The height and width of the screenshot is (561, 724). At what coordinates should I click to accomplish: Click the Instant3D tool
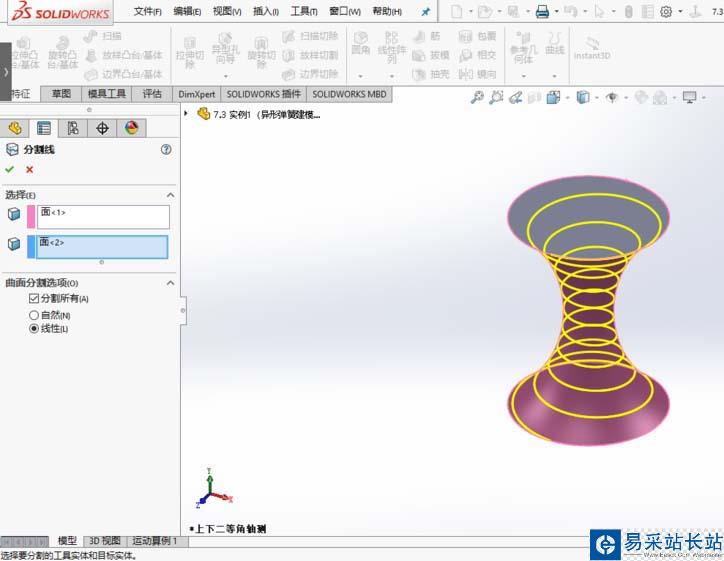point(592,48)
